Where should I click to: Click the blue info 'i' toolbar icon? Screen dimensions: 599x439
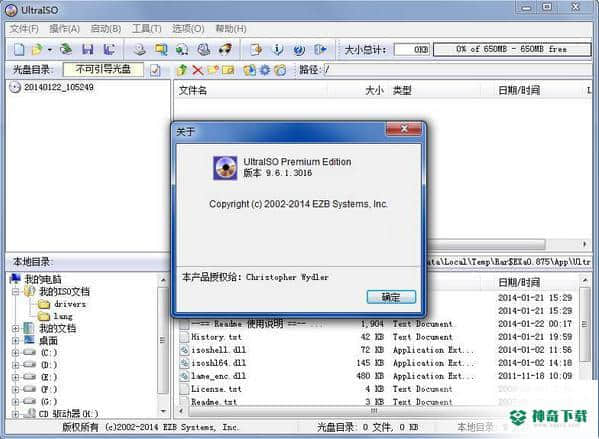(x=278, y=49)
